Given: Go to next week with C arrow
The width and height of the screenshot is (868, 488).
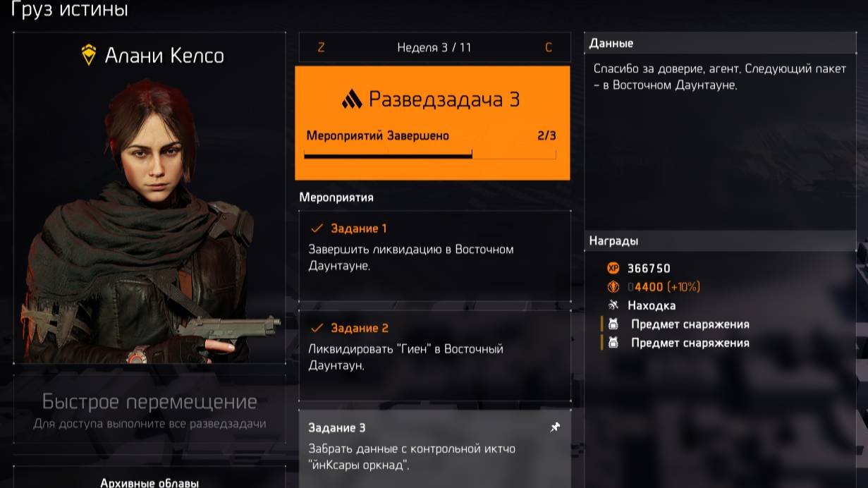Looking at the screenshot, I should coord(549,48).
